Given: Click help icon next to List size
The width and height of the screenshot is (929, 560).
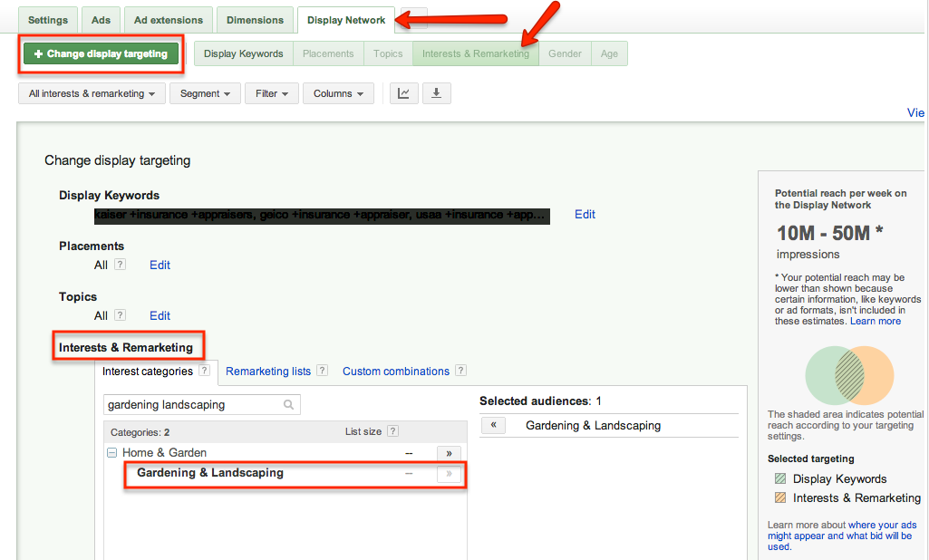Looking at the screenshot, I should coord(392,432).
